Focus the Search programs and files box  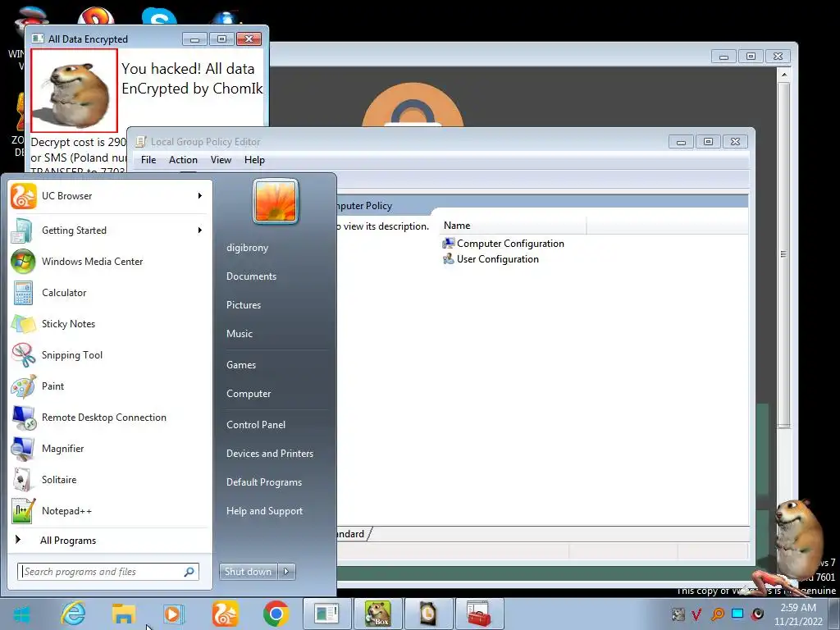pyautogui.click(x=108, y=572)
